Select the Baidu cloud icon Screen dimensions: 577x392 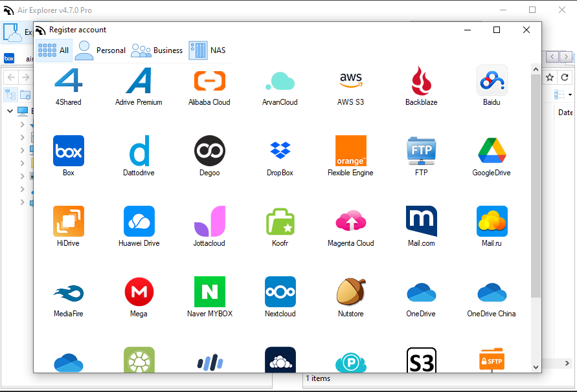[x=492, y=87]
